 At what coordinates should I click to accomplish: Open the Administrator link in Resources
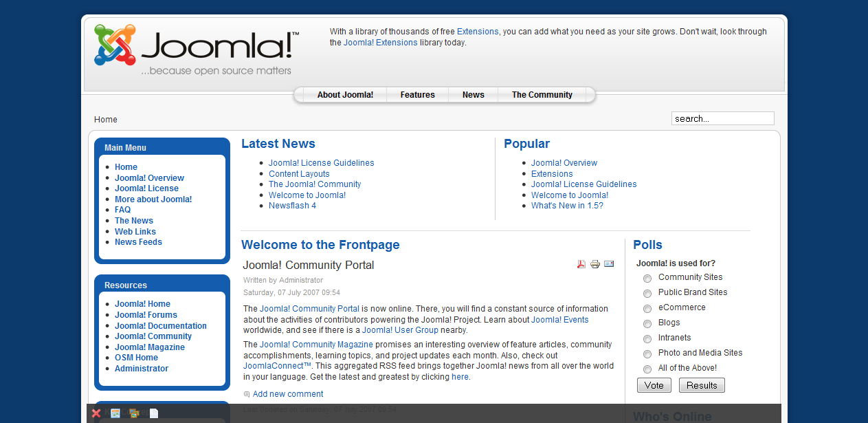(142, 369)
